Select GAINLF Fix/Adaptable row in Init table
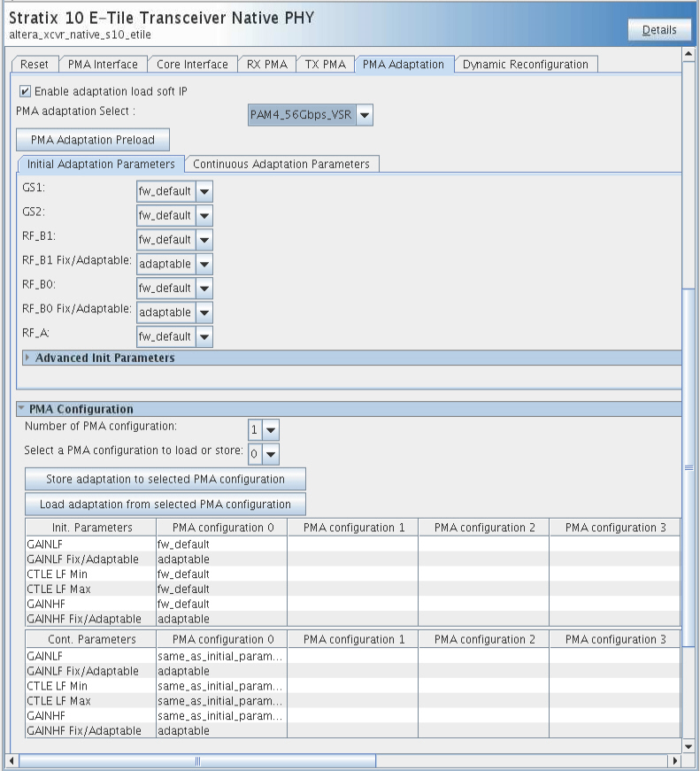Image resolution: width=700 pixels, height=771 pixels. coord(353,559)
